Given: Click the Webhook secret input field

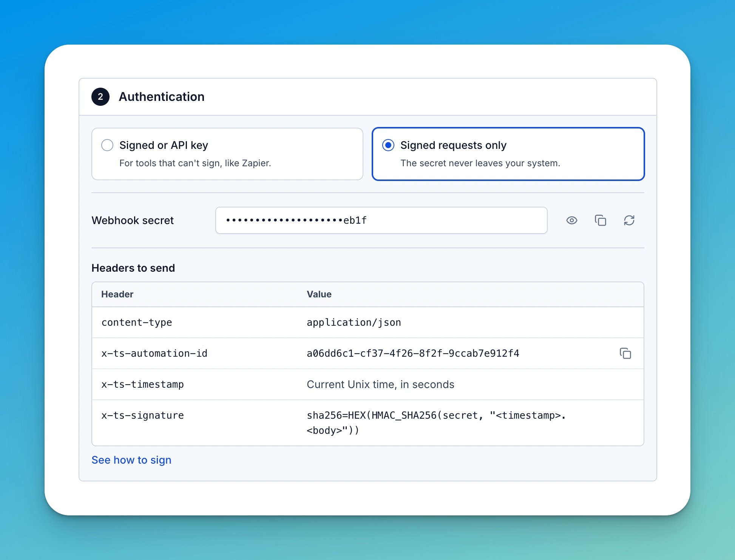Looking at the screenshot, I should click(x=381, y=220).
